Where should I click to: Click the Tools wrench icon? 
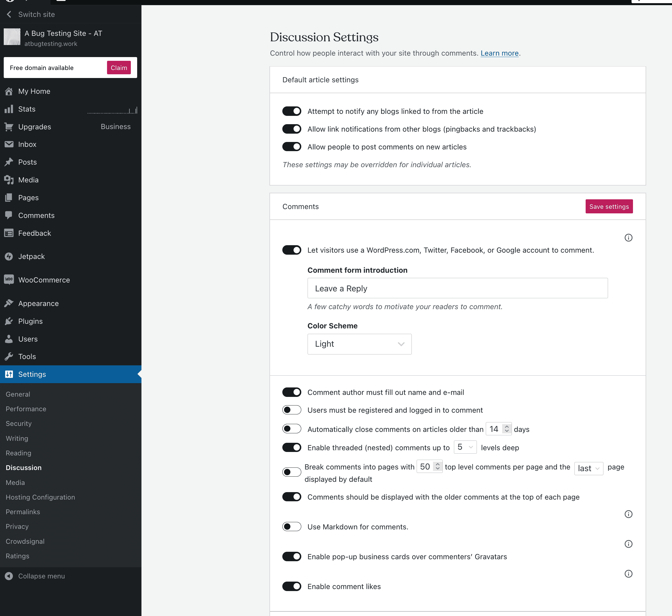pyautogui.click(x=9, y=356)
